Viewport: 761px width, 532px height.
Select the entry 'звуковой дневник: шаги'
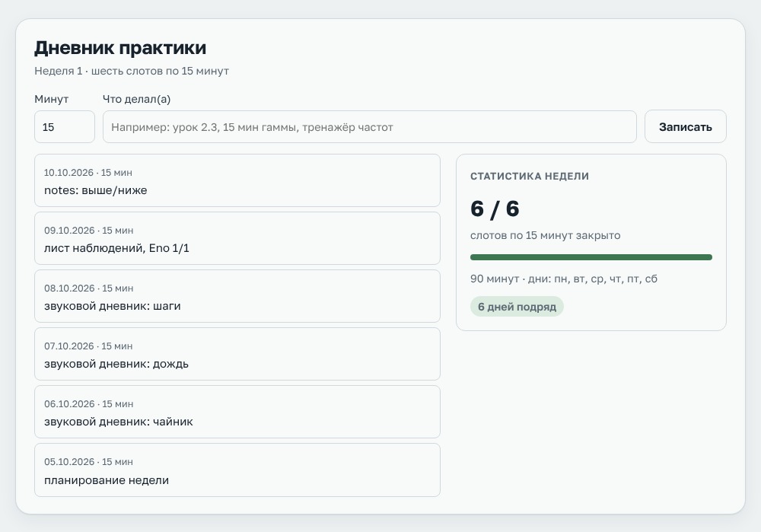237,296
